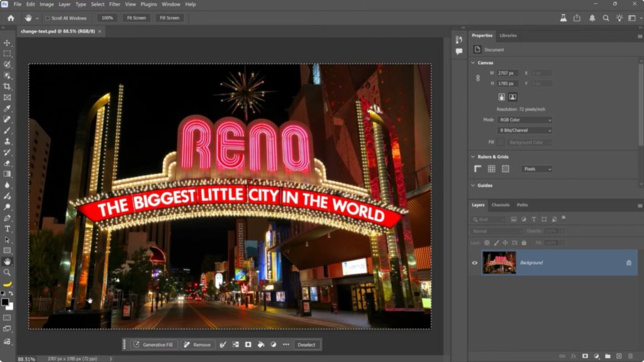Screen dimensions: 644x362
Task: Select the Gradient tool
Action: tap(7, 174)
